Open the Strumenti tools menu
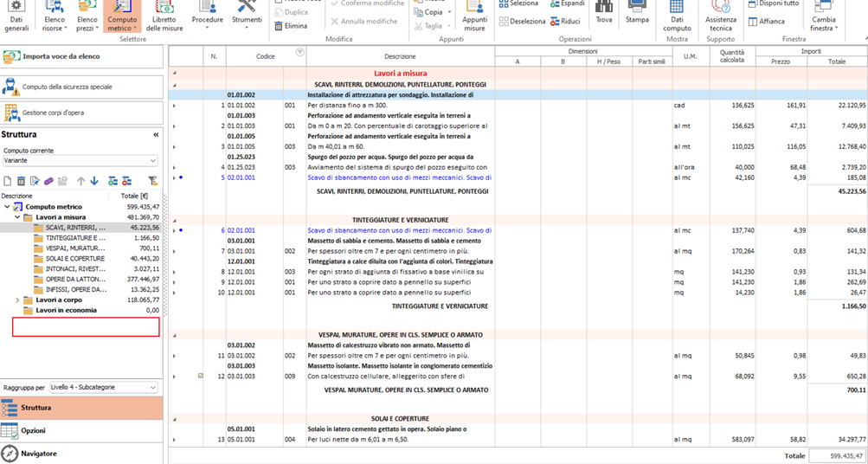Screen dimensions: 868x464 pos(247,16)
